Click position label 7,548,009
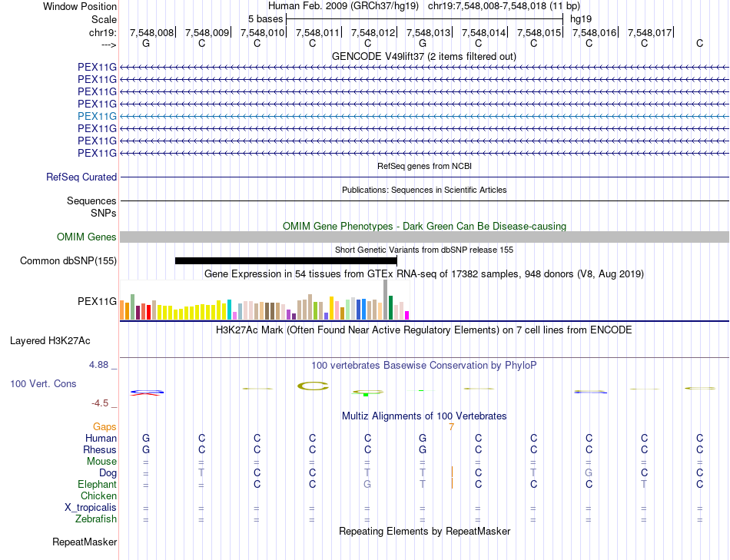730x560 pixels. click(x=207, y=32)
